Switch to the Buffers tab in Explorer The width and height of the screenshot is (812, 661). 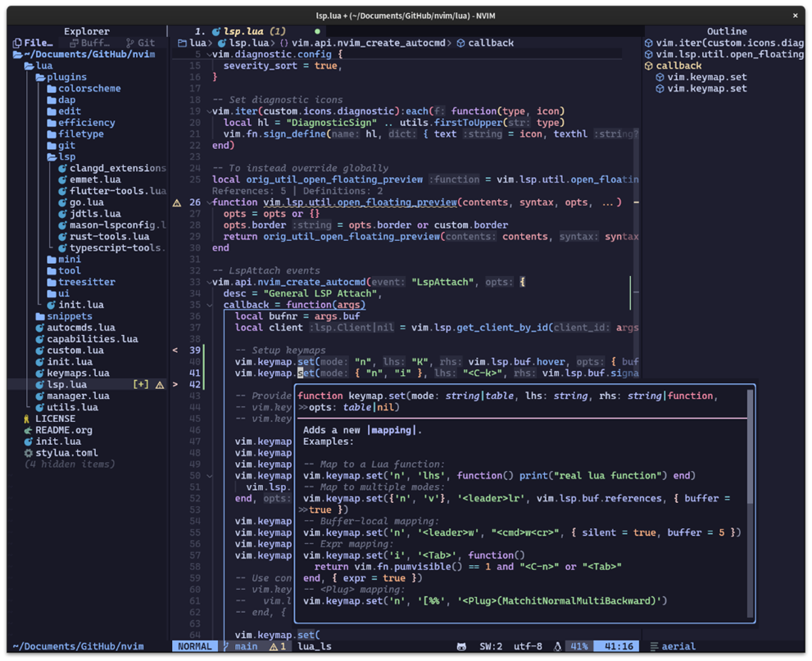(x=89, y=43)
